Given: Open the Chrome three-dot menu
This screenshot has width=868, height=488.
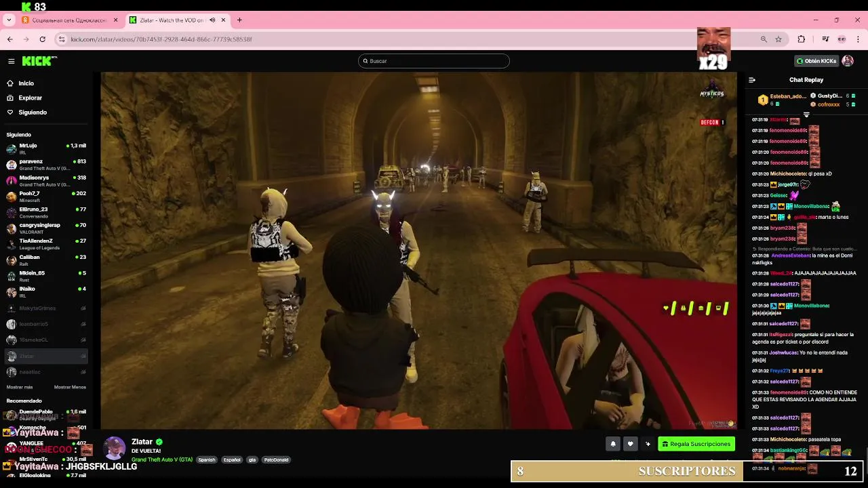Looking at the screenshot, I should click(x=858, y=39).
